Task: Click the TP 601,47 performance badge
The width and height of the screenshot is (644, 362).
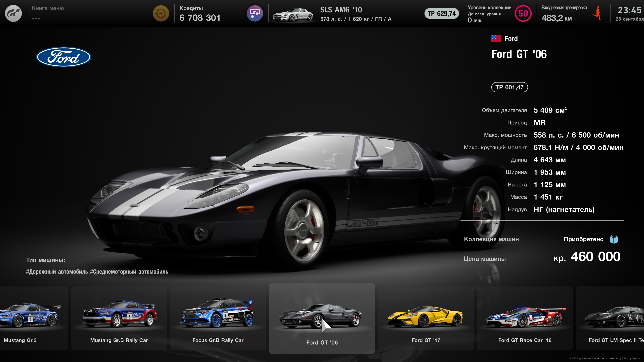Action: (509, 87)
